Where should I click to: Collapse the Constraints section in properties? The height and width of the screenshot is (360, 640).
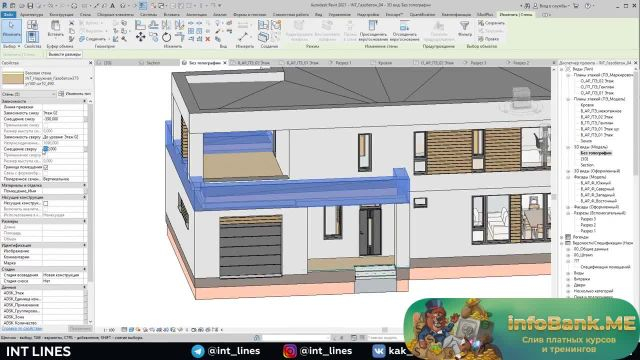(85, 101)
